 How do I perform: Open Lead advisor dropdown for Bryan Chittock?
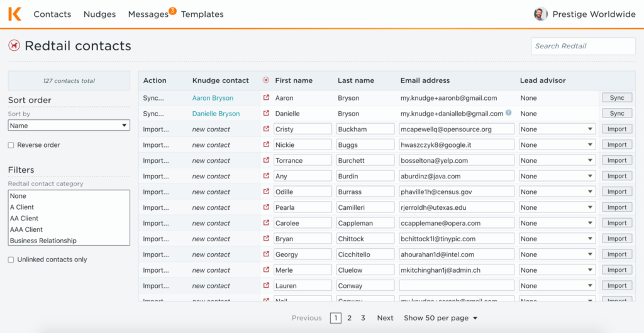coord(557,239)
